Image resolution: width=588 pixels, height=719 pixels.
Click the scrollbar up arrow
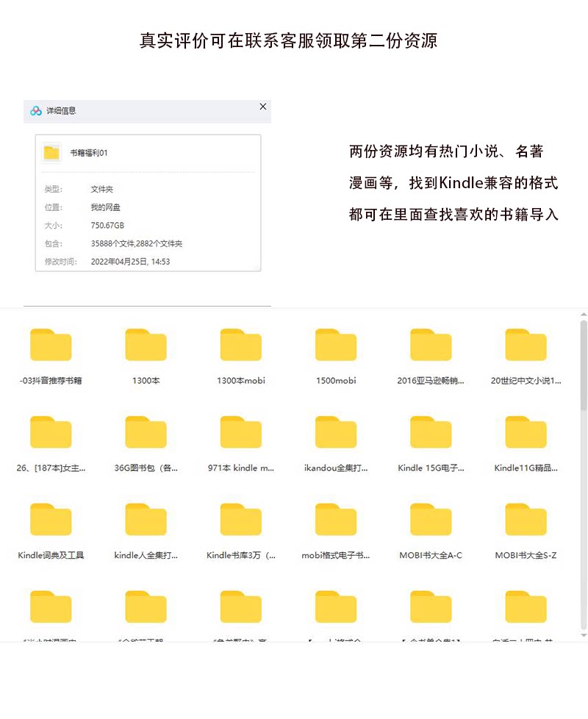584,315
